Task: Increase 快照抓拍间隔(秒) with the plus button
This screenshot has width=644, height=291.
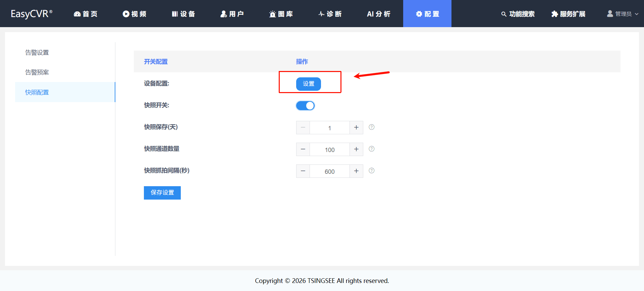Action: (x=356, y=171)
